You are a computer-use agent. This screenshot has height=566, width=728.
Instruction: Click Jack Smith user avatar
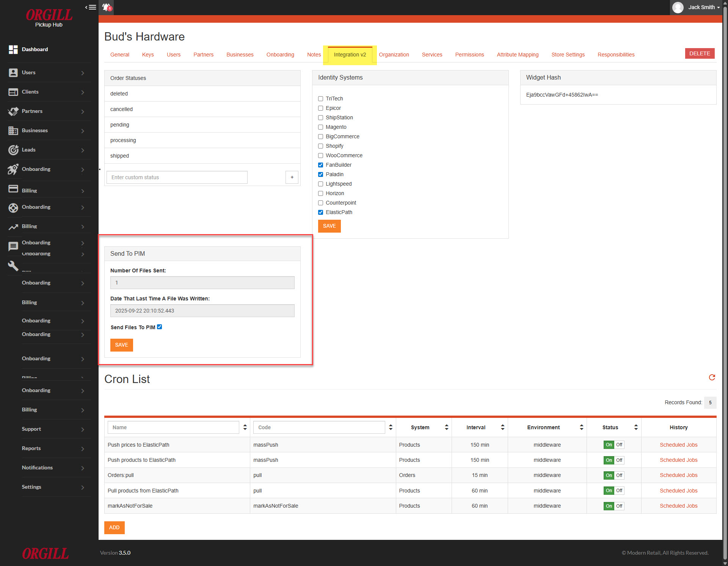click(678, 7)
